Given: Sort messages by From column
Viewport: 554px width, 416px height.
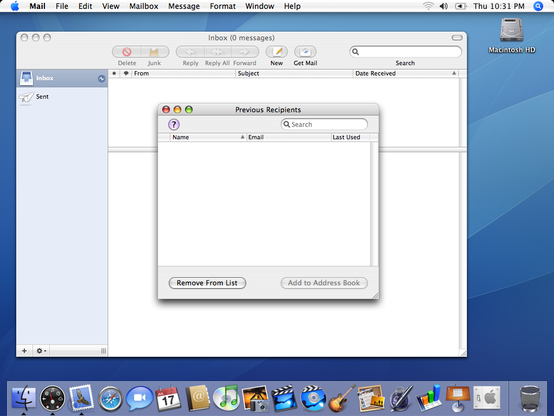Looking at the screenshot, I should (183, 74).
